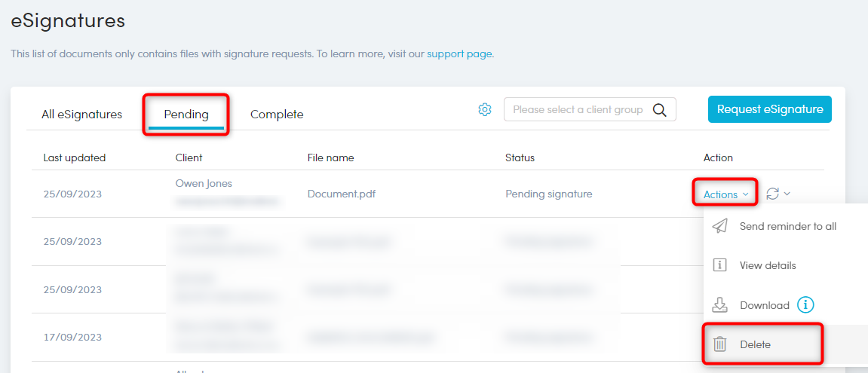Focus the client group selection field
This screenshot has width=868, height=373.
tap(577, 110)
